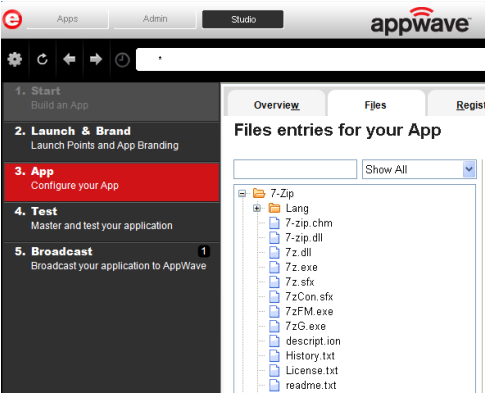Click the file filter text field

click(x=295, y=169)
